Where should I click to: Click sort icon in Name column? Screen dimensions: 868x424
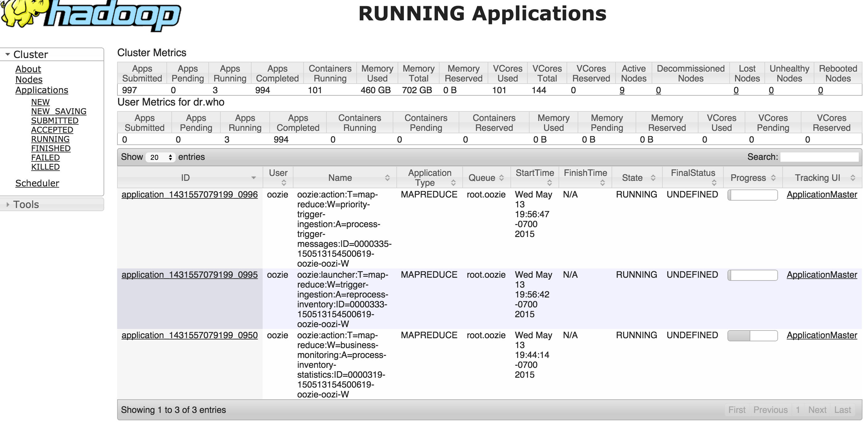point(387,178)
